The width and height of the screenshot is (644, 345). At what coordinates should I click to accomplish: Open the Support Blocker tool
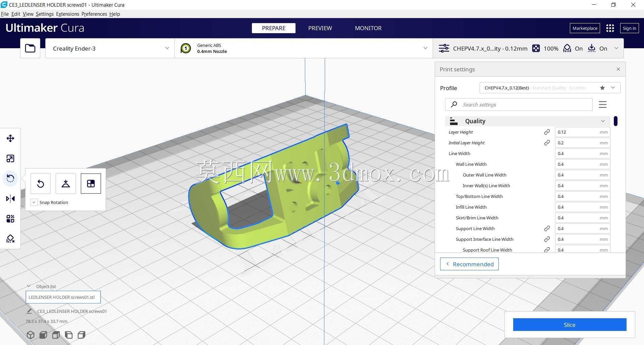(10, 239)
